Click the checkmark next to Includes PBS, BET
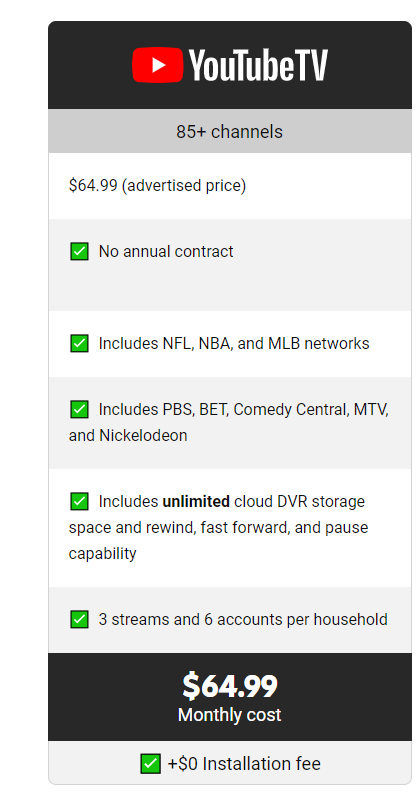This screenshot has height=792, width=420. coord(79,409)
